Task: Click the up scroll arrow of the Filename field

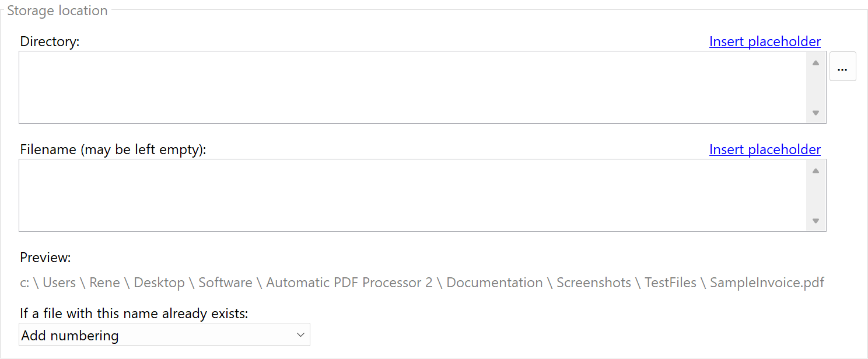Action: (x=815, y=170)
